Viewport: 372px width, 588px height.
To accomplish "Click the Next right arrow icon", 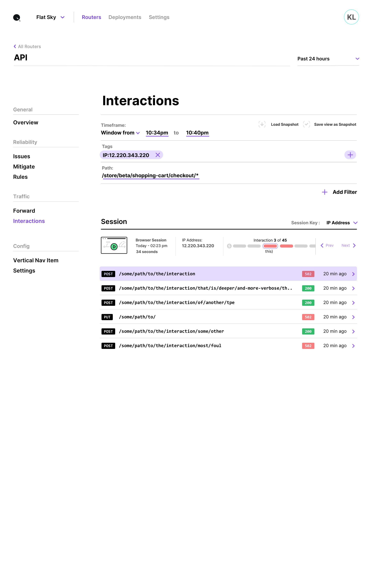I will pyautogui.click(x=354, y=245).
